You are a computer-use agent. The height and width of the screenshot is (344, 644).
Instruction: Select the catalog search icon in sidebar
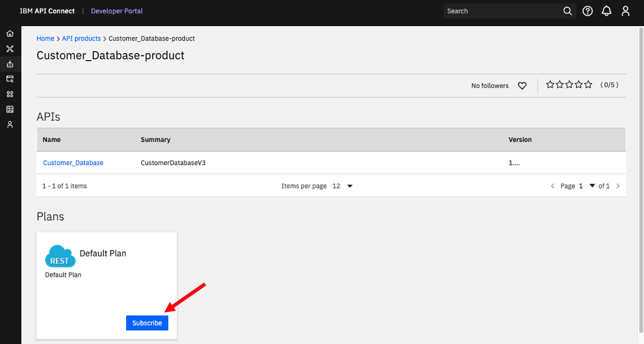[x=10, y=79]
